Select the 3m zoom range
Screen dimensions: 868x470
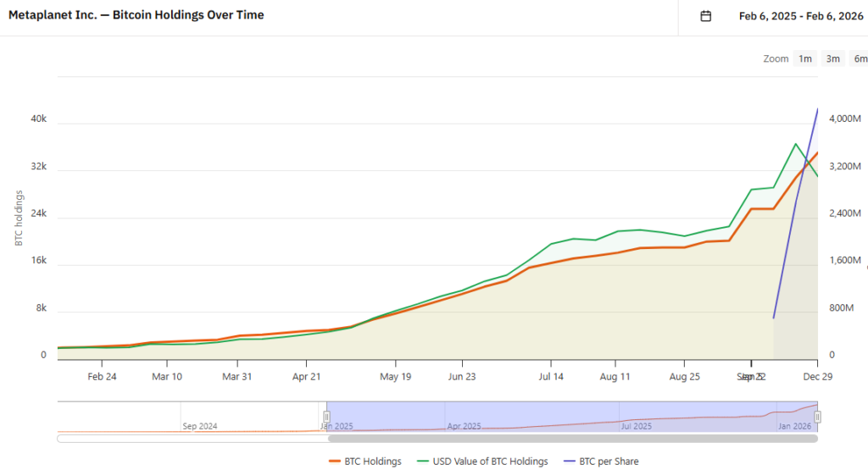[832, 58]
